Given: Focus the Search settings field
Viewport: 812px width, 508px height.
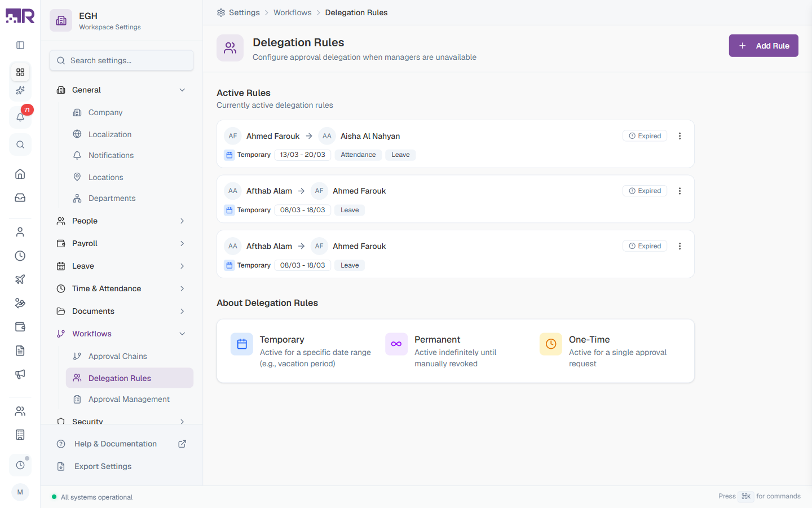Looking at the screenshot, I should [x=121, y=60].
